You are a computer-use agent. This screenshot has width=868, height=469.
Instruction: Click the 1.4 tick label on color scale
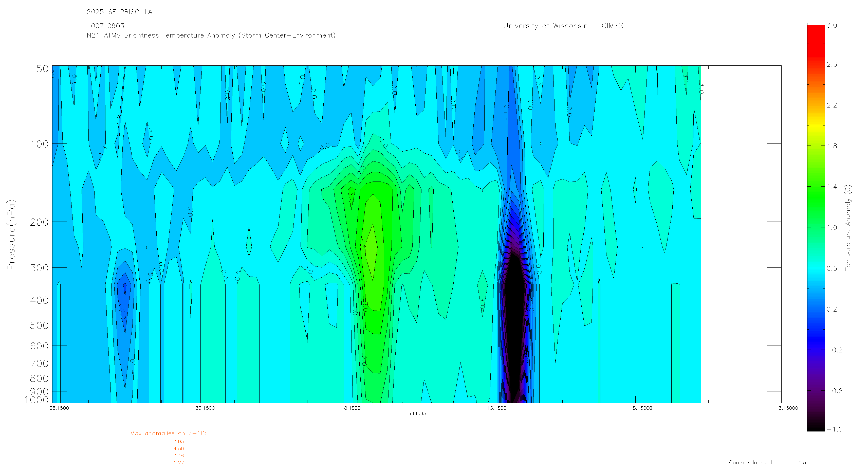point(832,187)
